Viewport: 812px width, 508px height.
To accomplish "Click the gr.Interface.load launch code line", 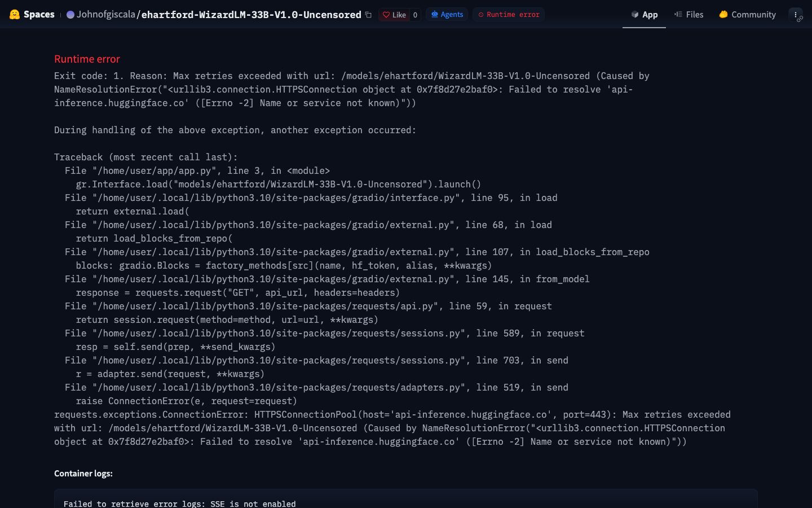I will pyautogui.click(x=279, y=184).
